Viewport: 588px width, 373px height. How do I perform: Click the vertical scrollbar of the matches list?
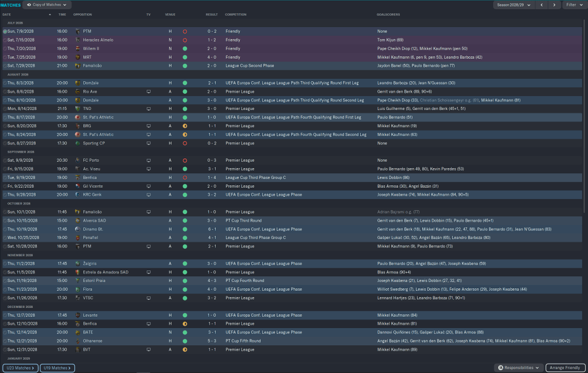(x=586, y=115)
